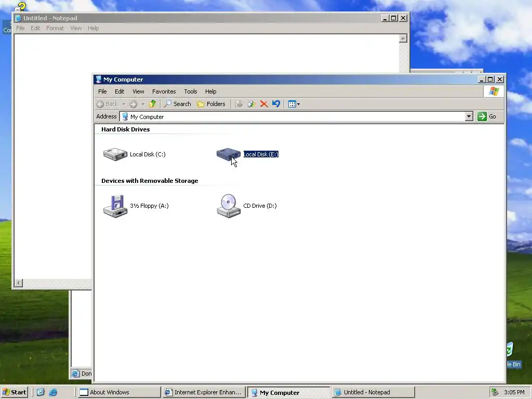
Task: Select the Local Disk (E:) drive icon
Action: point(229,154)
